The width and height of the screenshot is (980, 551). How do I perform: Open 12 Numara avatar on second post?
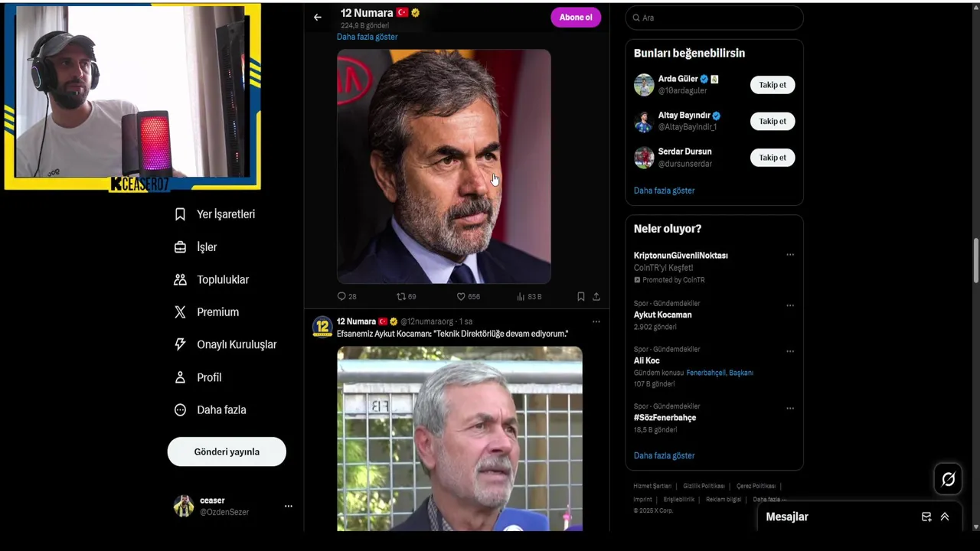322,327
